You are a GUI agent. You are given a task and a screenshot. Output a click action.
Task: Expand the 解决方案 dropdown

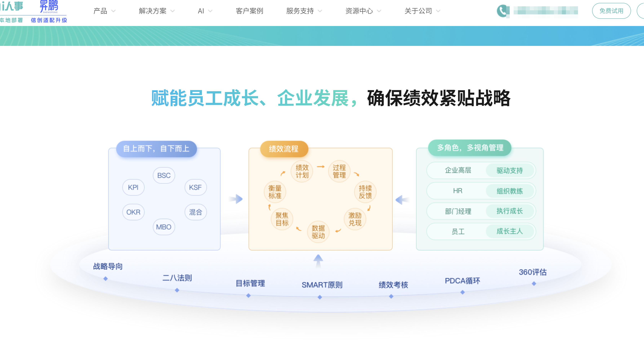153,11
